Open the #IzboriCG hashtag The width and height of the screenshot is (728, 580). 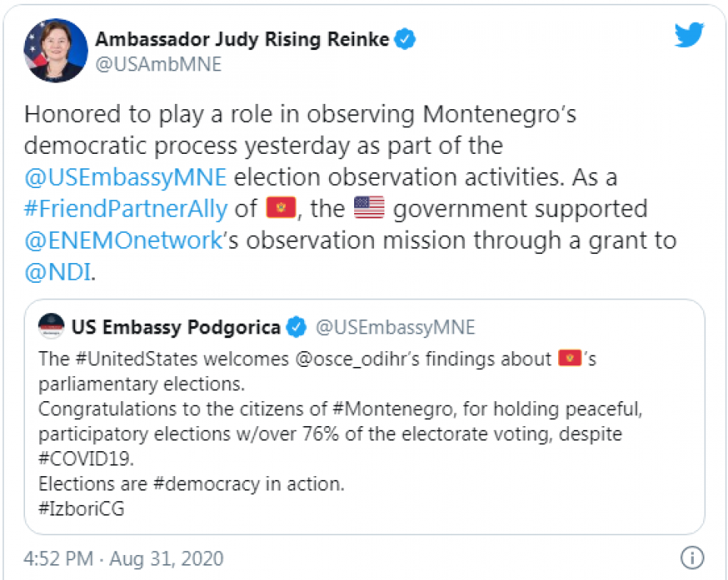click(81, 508)
